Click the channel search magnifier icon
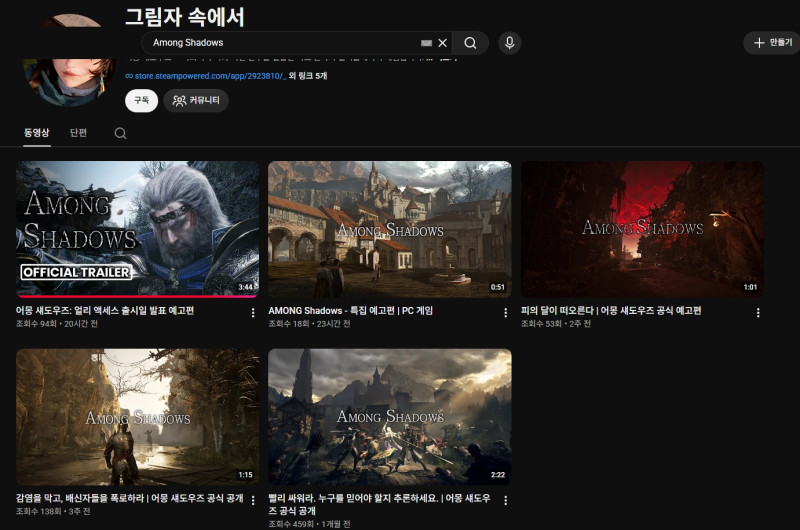 120,133
